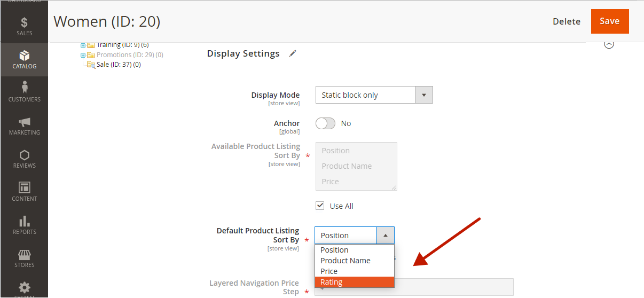Screen dimensions: 644x298
Task: Open the Display Mode dropdown
Action: tap(374, 95)
